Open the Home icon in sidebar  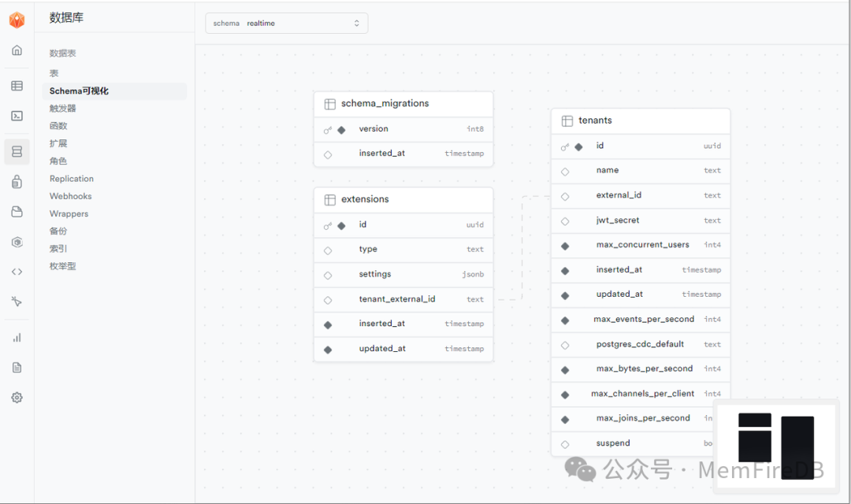[17, 50]
